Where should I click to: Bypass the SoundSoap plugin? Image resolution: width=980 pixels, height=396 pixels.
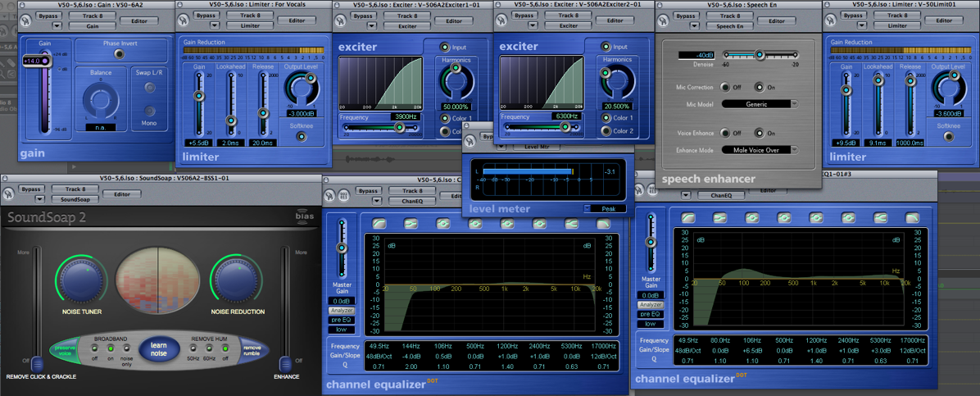click(30, 189)
